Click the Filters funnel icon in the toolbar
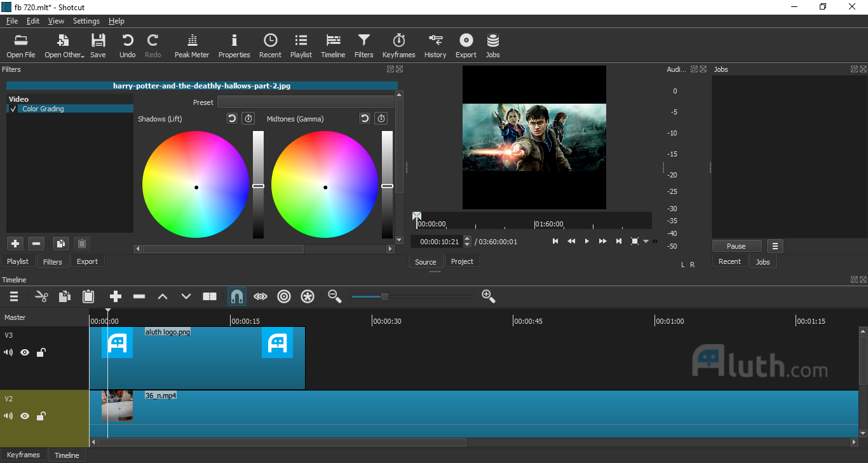 pyautogui.click(x=364, y=46)
